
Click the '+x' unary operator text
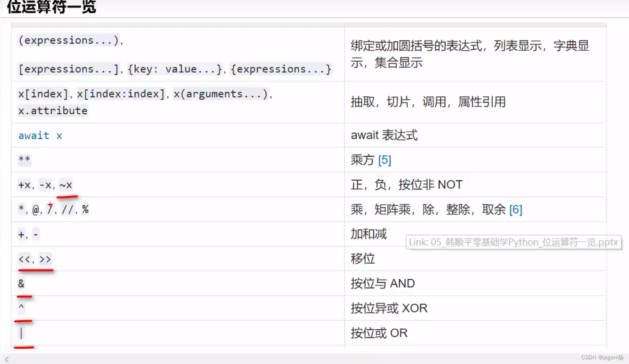click(x=24, y=185)
